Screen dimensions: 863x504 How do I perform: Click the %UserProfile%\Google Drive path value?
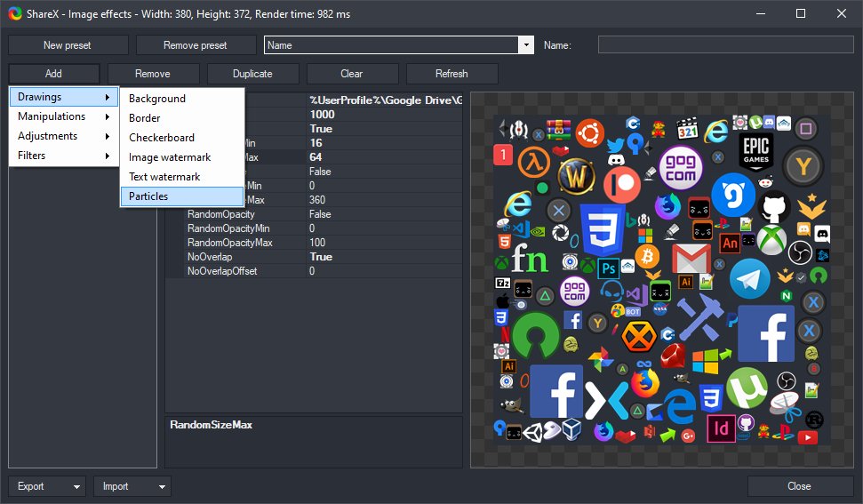[x=385, y=100]
